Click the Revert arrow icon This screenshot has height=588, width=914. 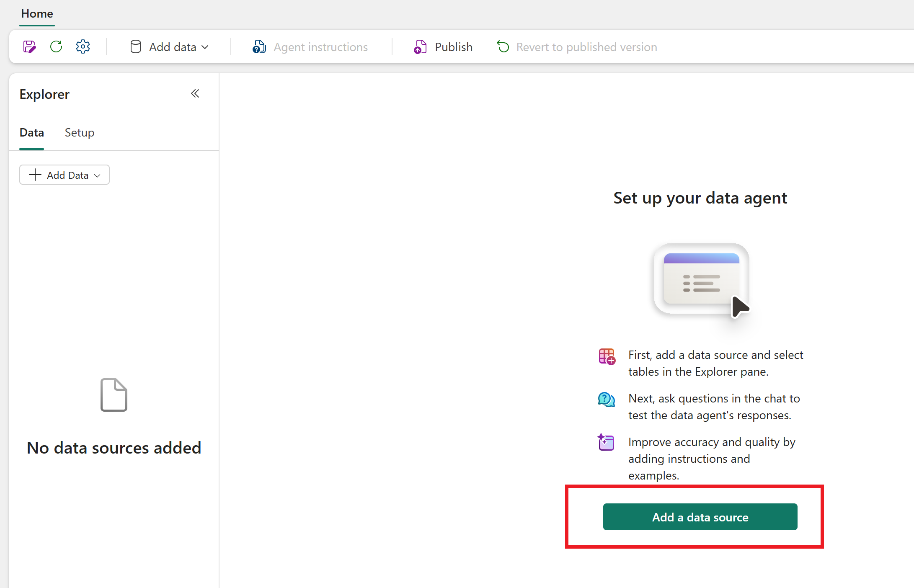[503, 46]
